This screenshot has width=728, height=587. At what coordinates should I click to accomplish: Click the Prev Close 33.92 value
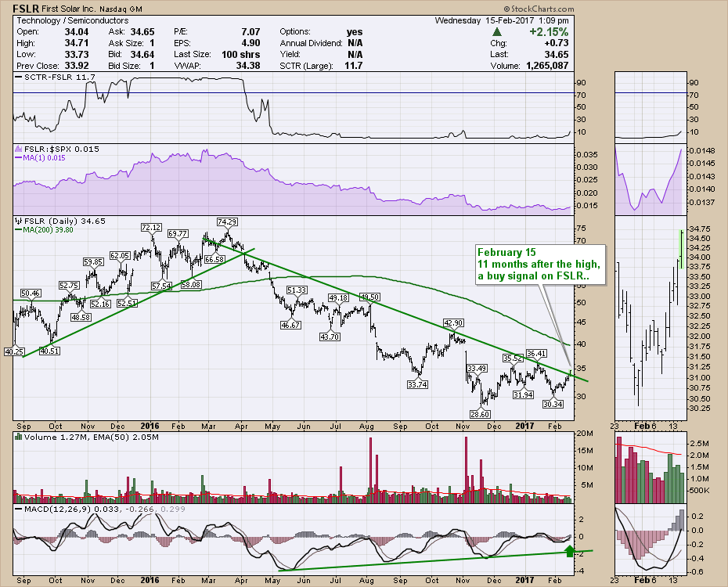[77, 66]
